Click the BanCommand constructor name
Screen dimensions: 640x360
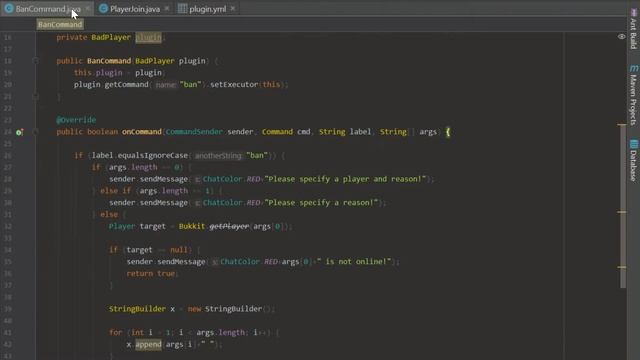point(109,61)
